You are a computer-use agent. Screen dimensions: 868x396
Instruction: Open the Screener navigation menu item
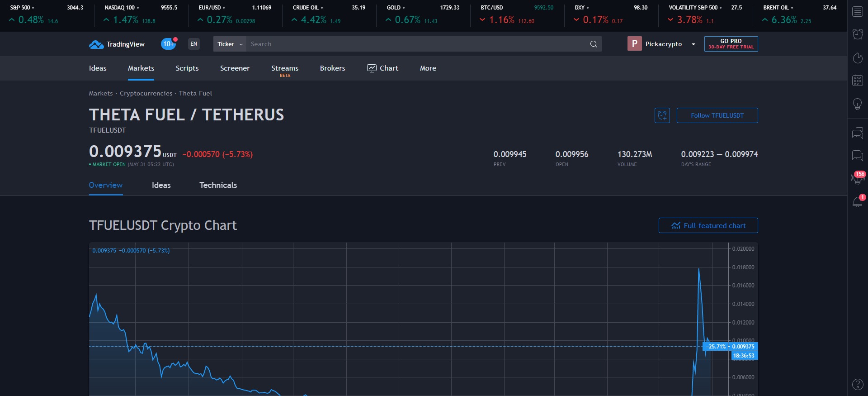pyautogui.click(x=235, y=68)
